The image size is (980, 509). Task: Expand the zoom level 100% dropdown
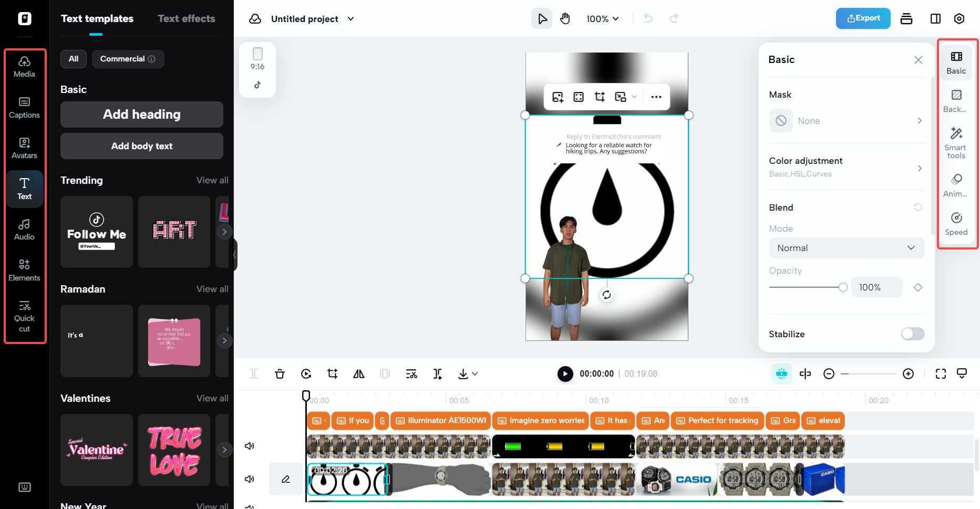pos(603,19)
